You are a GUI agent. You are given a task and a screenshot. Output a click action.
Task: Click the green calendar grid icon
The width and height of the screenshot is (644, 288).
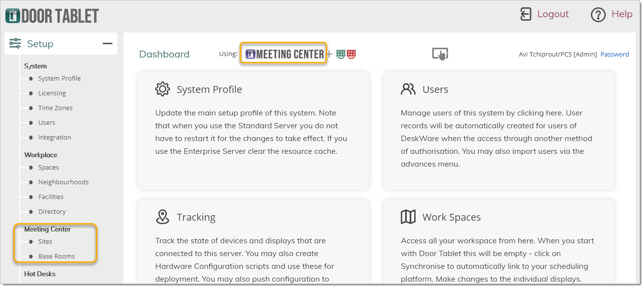[341, 54]
